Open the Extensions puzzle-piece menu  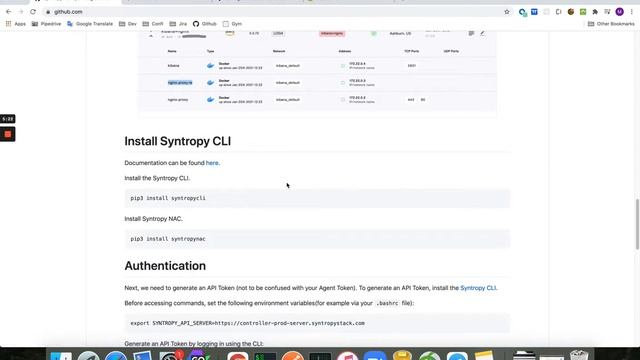595,12
